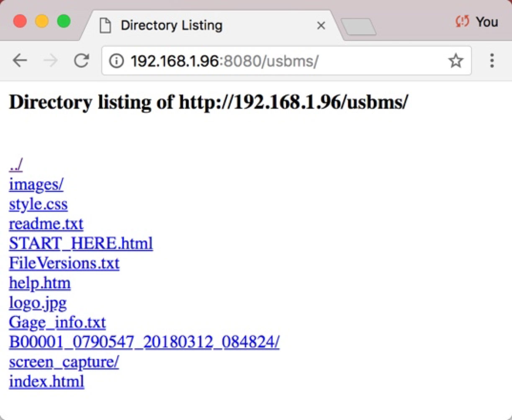Open the FileVersions.txt link
The height and width of the screenshot is (420, 512).
[x=64, y=263]
